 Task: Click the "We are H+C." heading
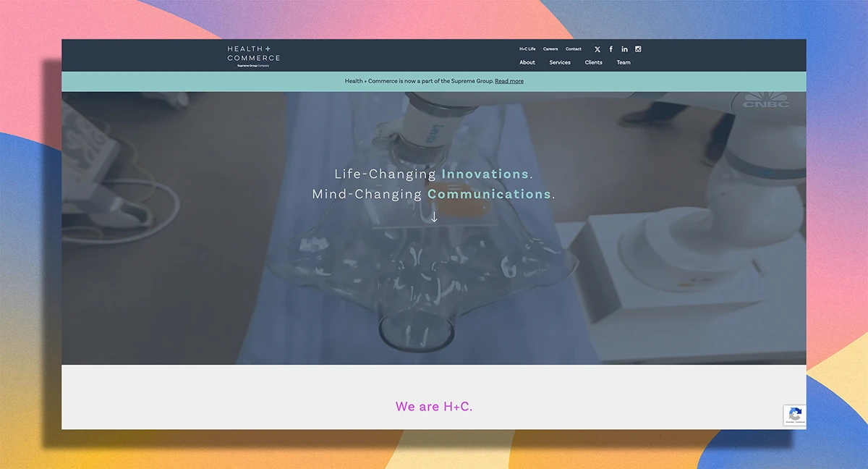434,407
